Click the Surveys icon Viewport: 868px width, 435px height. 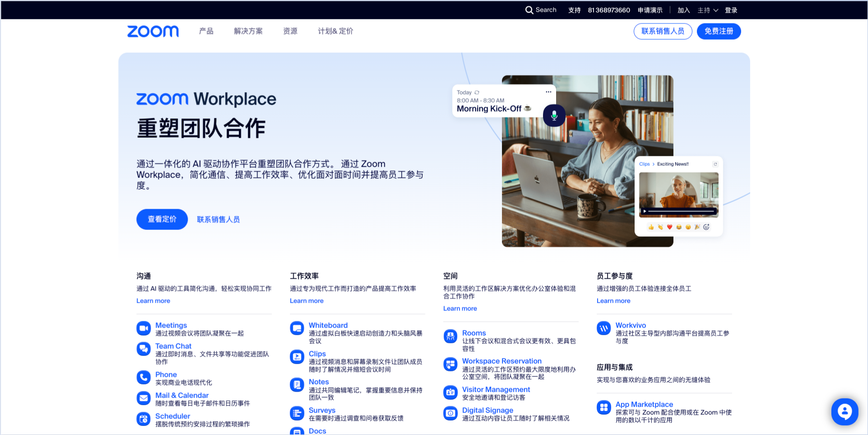[297, 413]
